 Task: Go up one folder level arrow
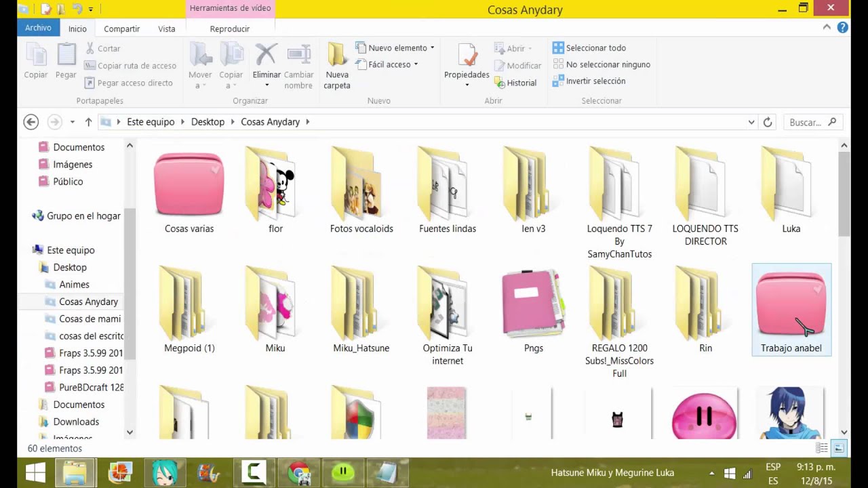tap(88, 122)
